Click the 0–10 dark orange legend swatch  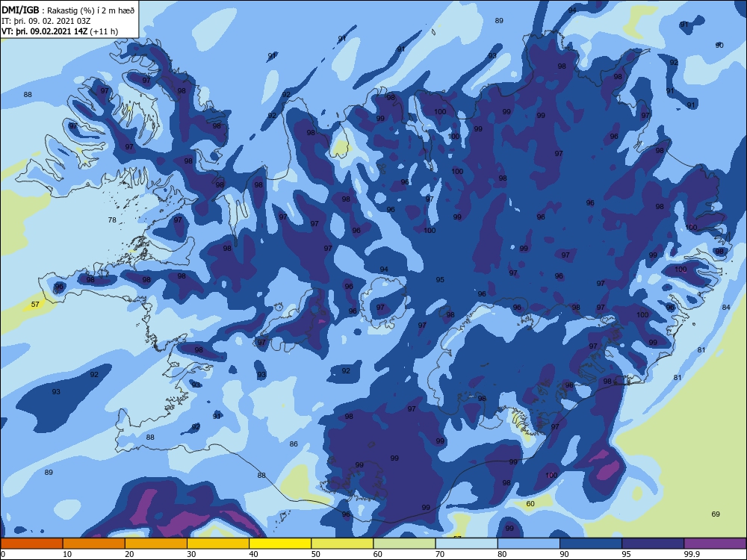(31, 544)
